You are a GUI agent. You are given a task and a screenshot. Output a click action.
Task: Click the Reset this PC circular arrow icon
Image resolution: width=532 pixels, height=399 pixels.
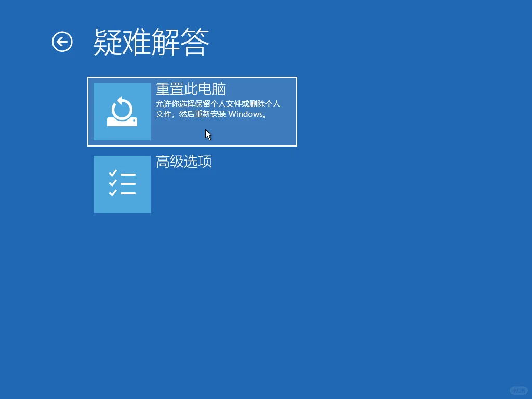(122, 111)
